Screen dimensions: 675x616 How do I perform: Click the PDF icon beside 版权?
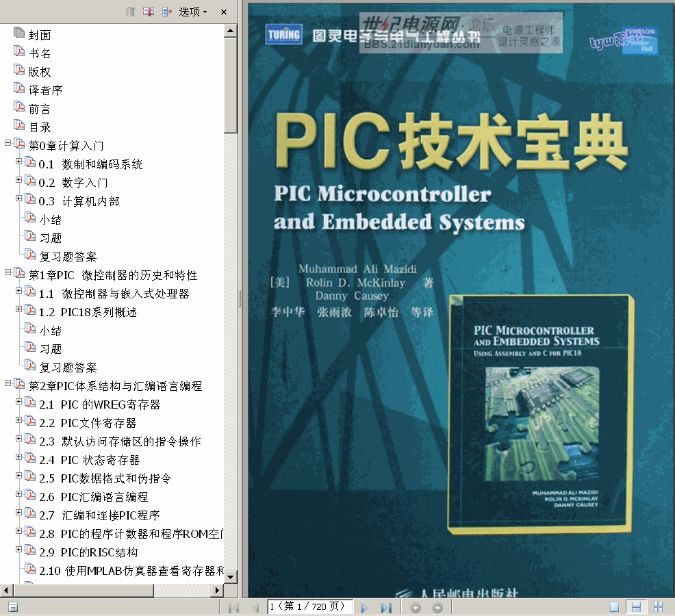click(x=19, y=69)
